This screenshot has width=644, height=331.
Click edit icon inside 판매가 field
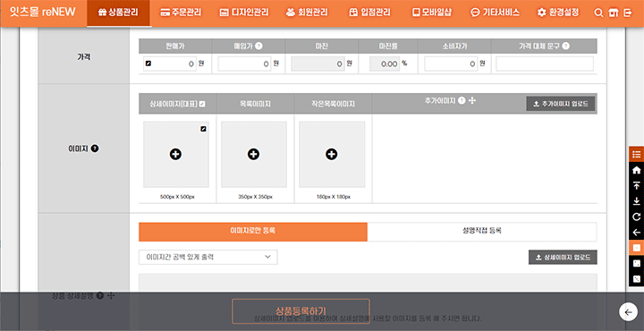coord(148,64)
